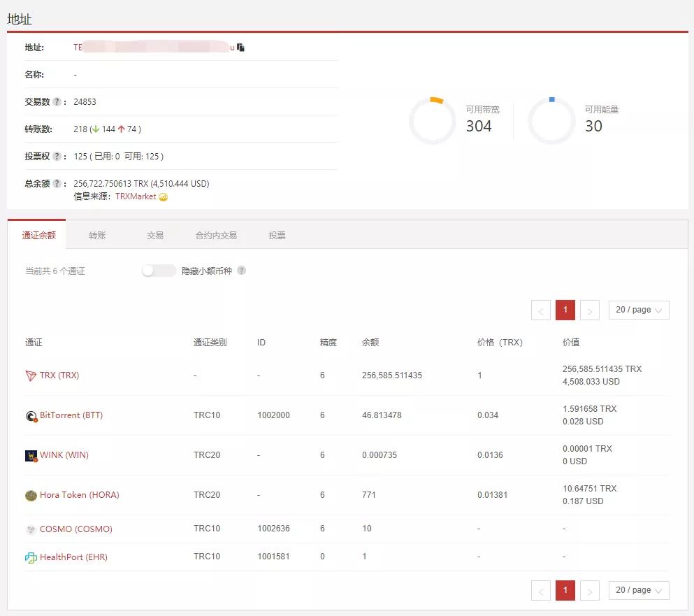
Task: Open the 投票 tab
Action: coord(277,236)
